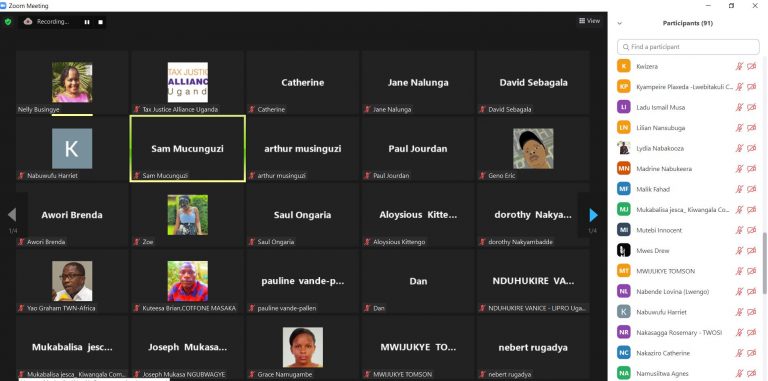Click Nakaziro Catherine's NC avatar icon

click(624, 353)
